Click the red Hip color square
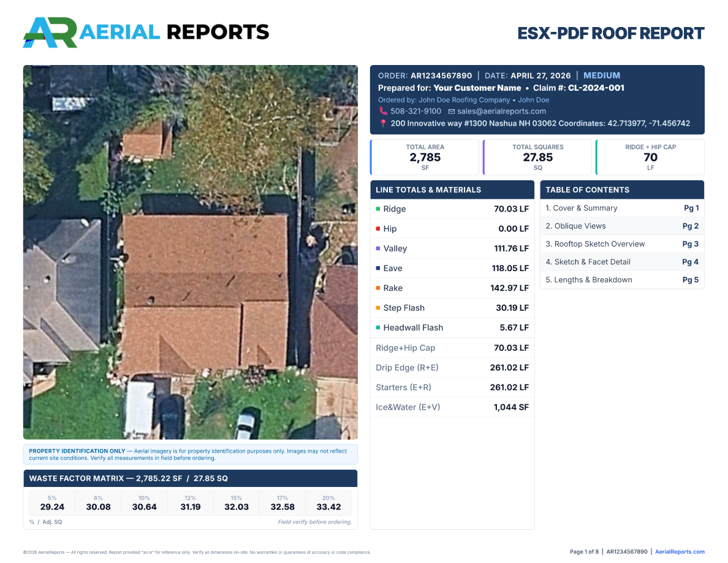The width and height of the screenshot is (728, 563). [378, 229]
